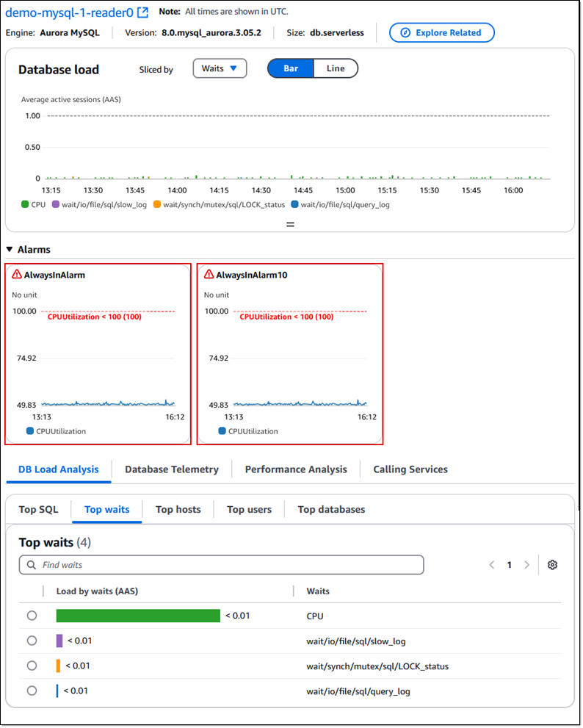The image size is (583, 728).
Task: Open Top waits settings gear
Action: [552, 565]
